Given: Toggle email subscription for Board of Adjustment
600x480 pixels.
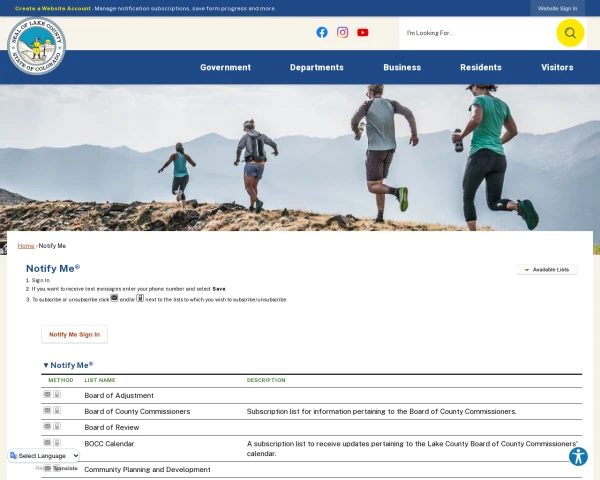Looking at the screenshot, I should (47, 395).
